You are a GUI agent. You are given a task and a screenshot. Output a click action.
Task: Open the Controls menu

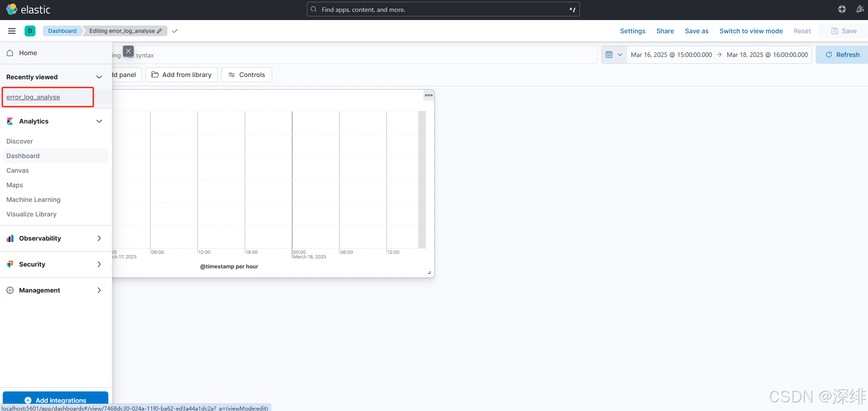[x=247, y=75]
